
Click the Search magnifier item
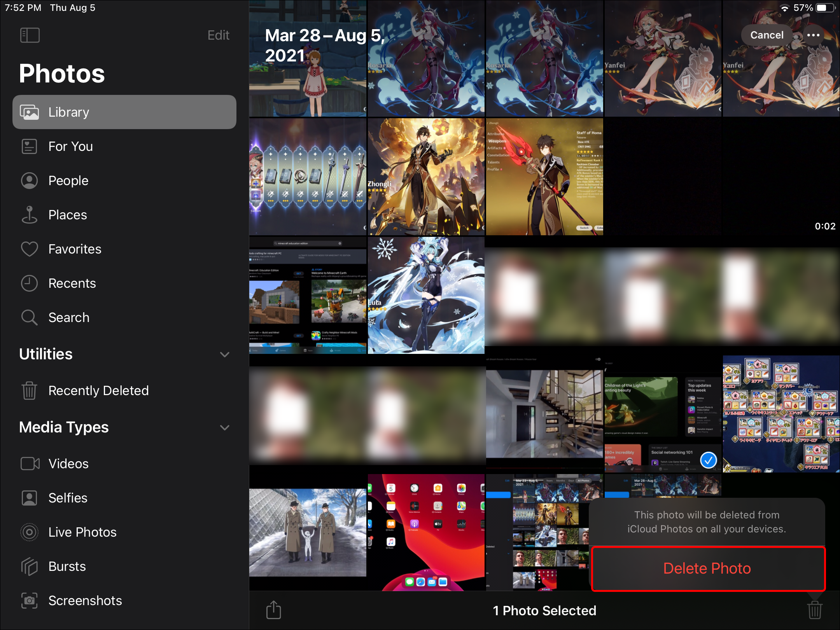click(69, 317)
